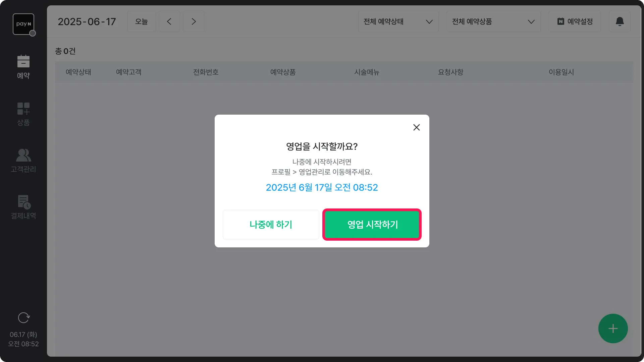The image size is (644, 362).
Task: Click the green plus floating button
Action: tap(613, 328)
